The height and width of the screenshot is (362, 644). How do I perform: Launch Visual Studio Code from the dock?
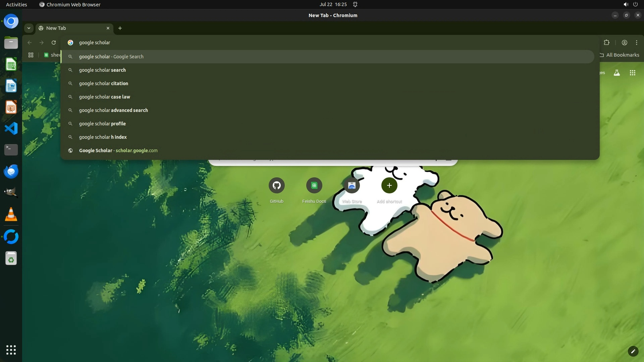click(x=11, y=128)
